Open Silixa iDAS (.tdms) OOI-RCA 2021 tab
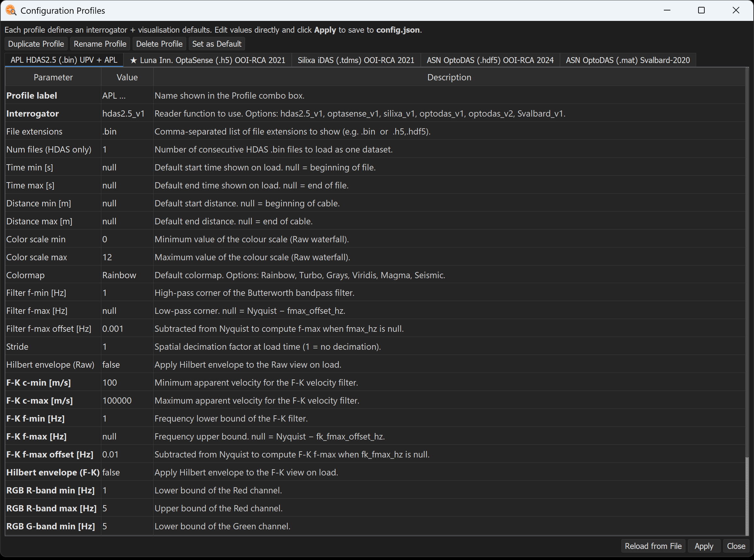This screenshot has height=560, width=754. (356, 60)
